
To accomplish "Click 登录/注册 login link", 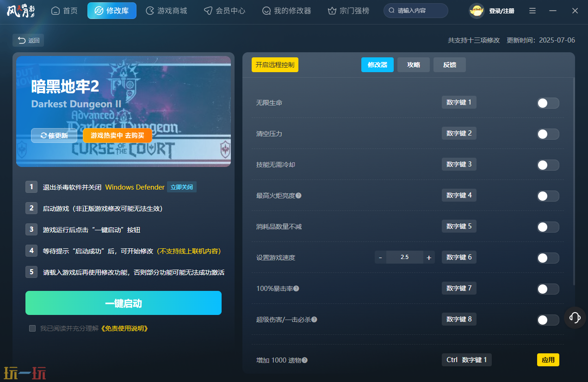I will (501, 11).
